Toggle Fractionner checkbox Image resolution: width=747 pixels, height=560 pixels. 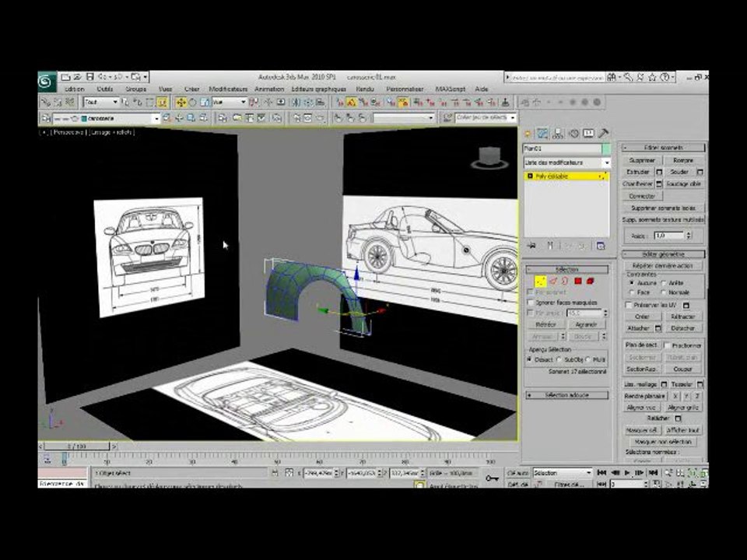point(668,345)
